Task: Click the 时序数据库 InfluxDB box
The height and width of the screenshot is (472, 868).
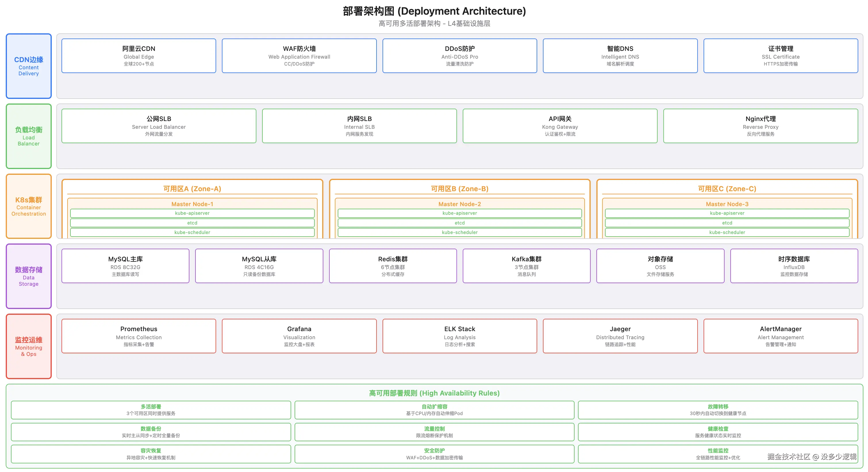Action: click(794, 266)
